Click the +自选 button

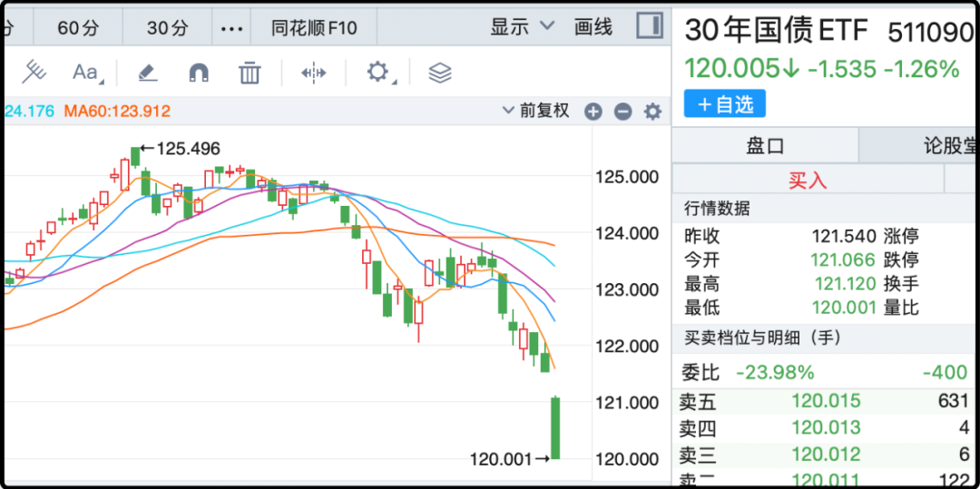(725, 104)
